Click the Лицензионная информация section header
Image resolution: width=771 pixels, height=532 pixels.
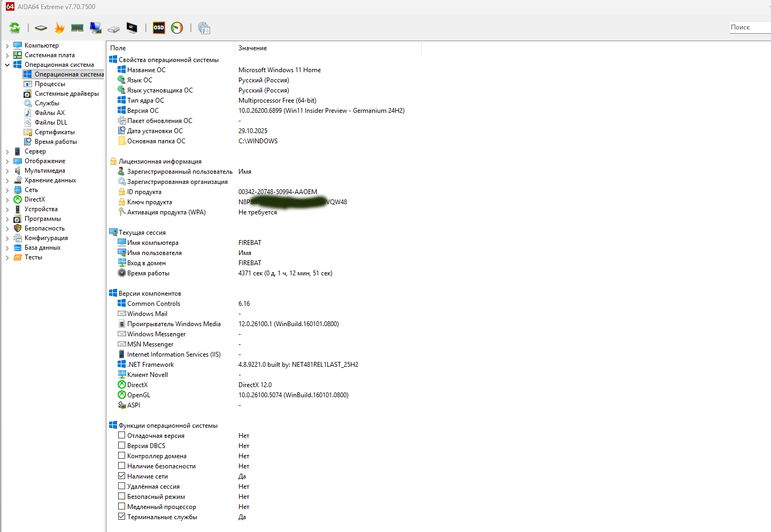[160, 161]
